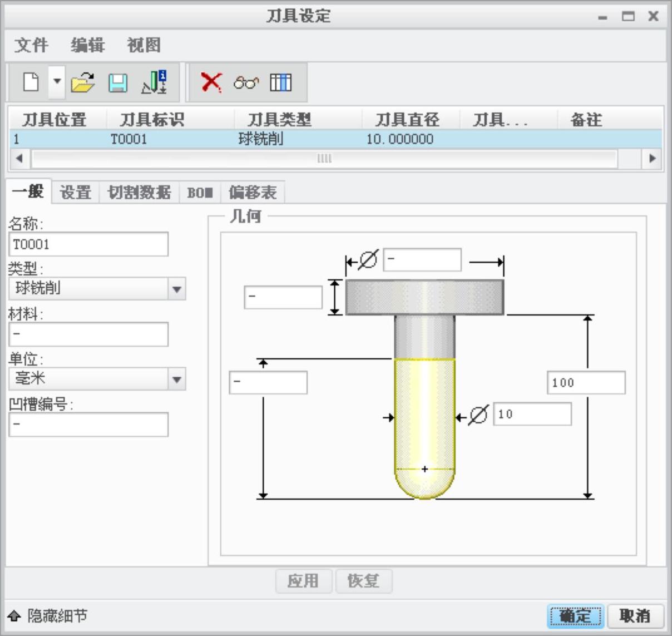Switch to the 偏移表 tab
672x636 pixels.
(253, 193)
